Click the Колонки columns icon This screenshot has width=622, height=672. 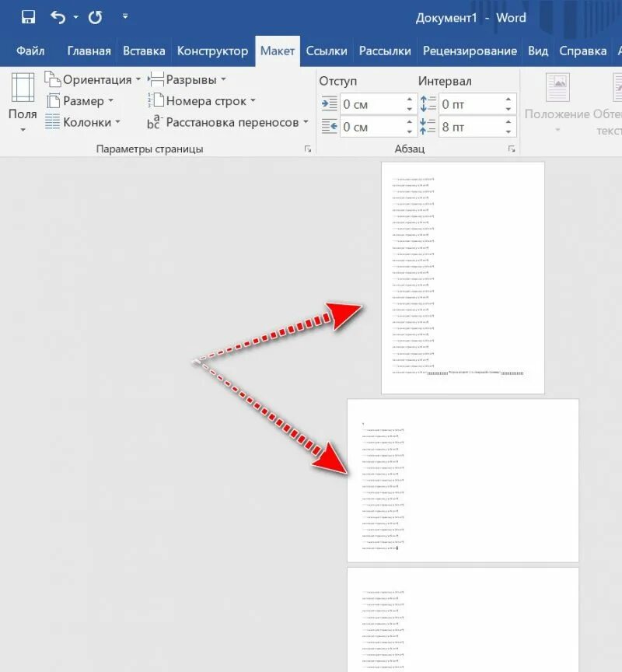pyautogui.click(x=52, y=121)
